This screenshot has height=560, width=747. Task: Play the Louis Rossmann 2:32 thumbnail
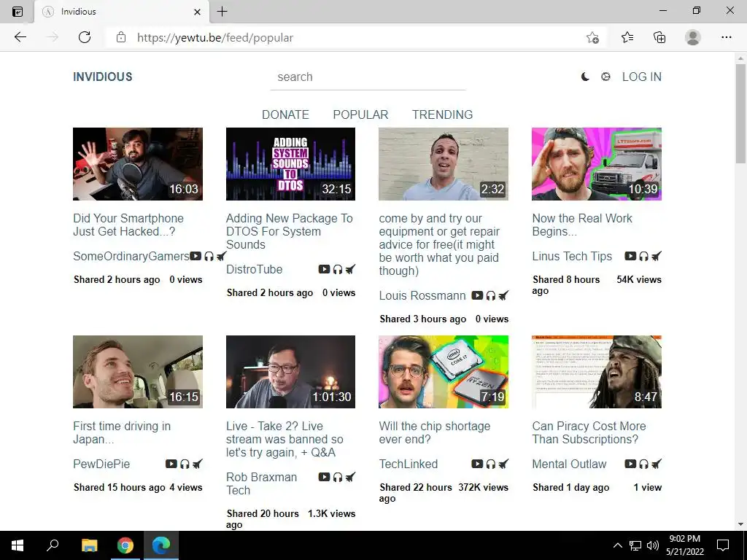coord(444,164)
